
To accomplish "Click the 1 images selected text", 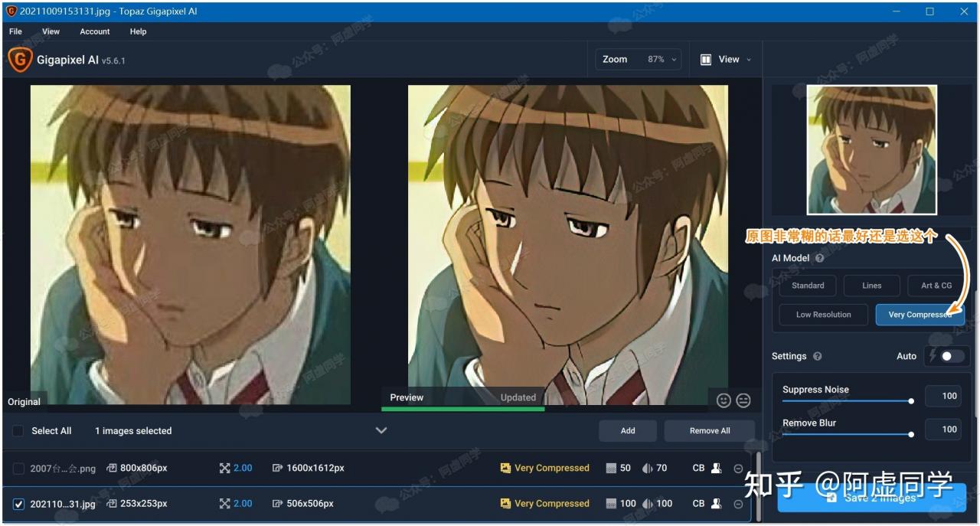I will (x=133, y=431).
